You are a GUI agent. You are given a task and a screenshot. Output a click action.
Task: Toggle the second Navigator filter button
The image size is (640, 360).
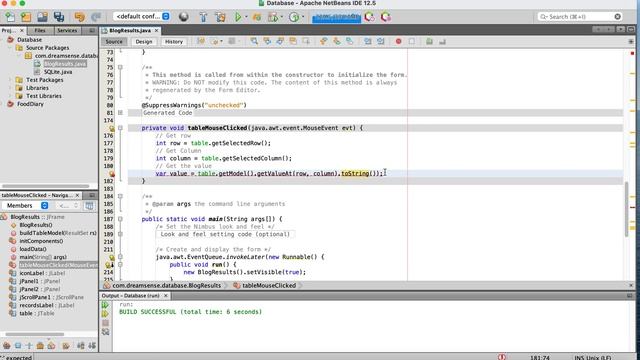tap(18, 346)
